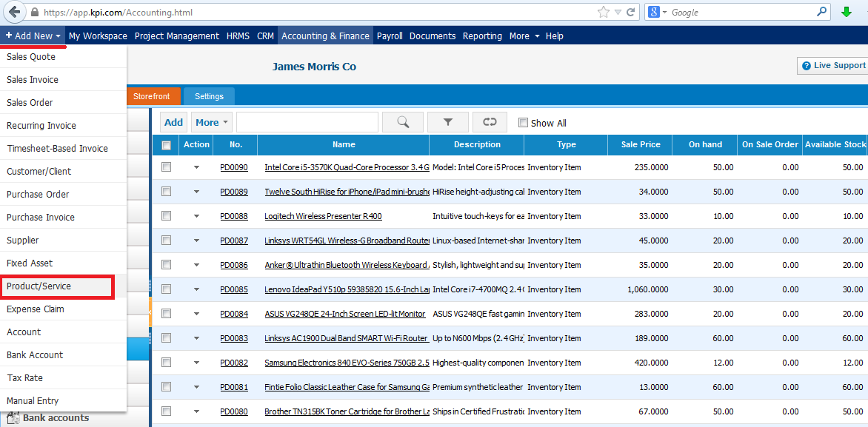Open the HRMS module
The image size is (868, 427).
[238, 36]
